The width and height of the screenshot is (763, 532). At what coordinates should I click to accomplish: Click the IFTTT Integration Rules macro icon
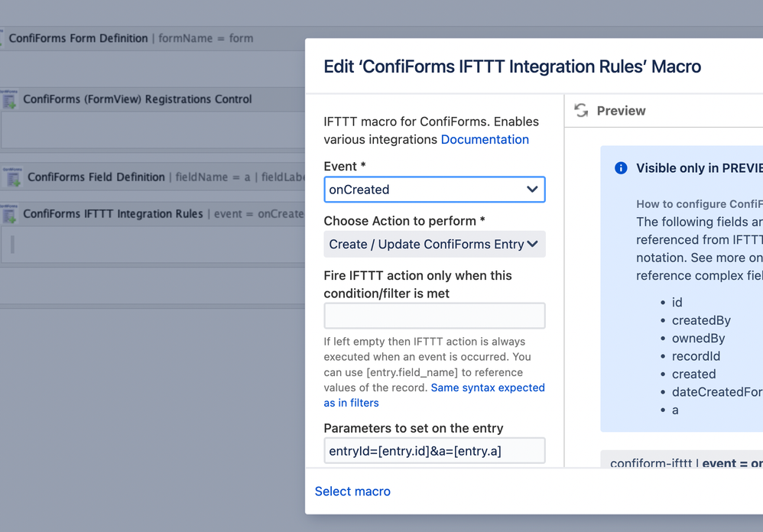(10, 215)
